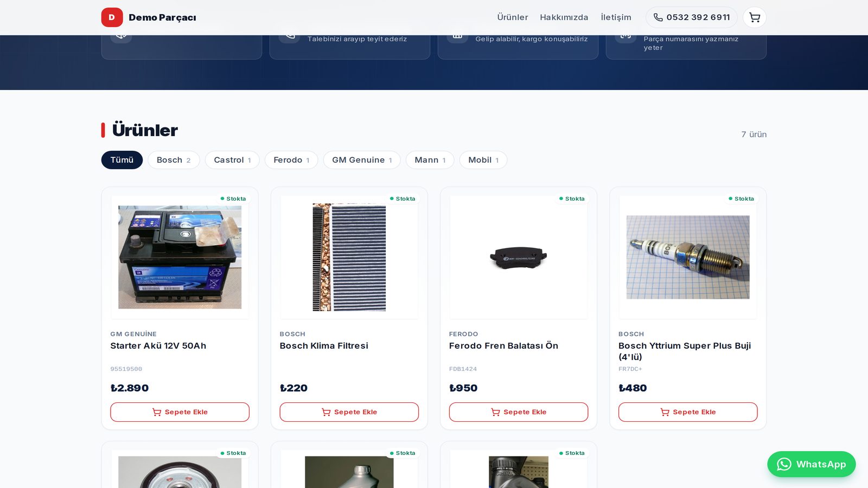The width and height of the screenshot is (868, 488).
Task: Click the Bosch Yttrium Super Plus Buji title
Action: 685,351
